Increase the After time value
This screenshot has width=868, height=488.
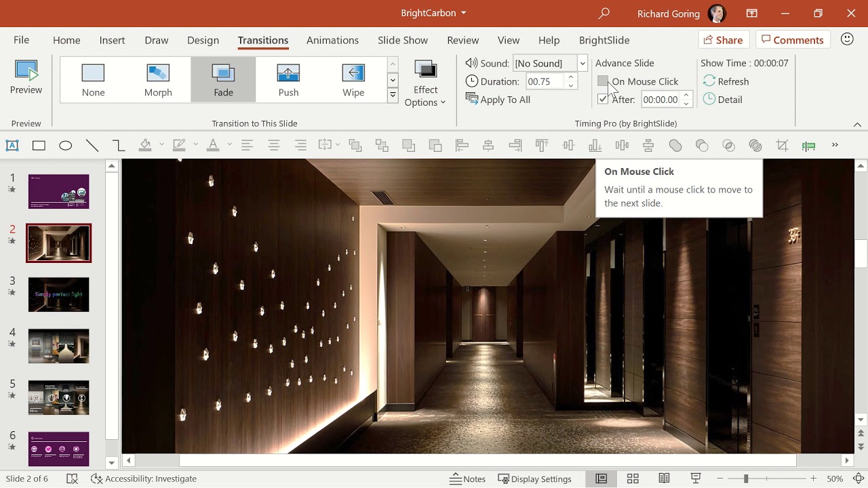pos(686,96)
